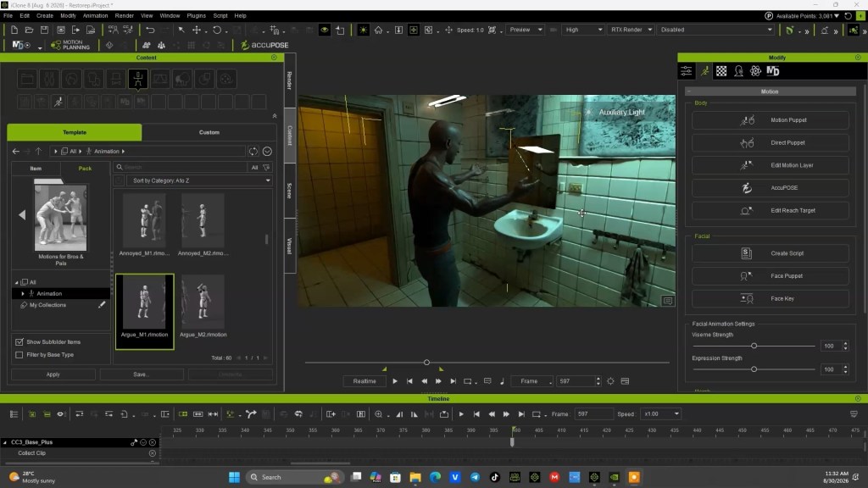Open Modify panel MD tab icon

[773, 71]
